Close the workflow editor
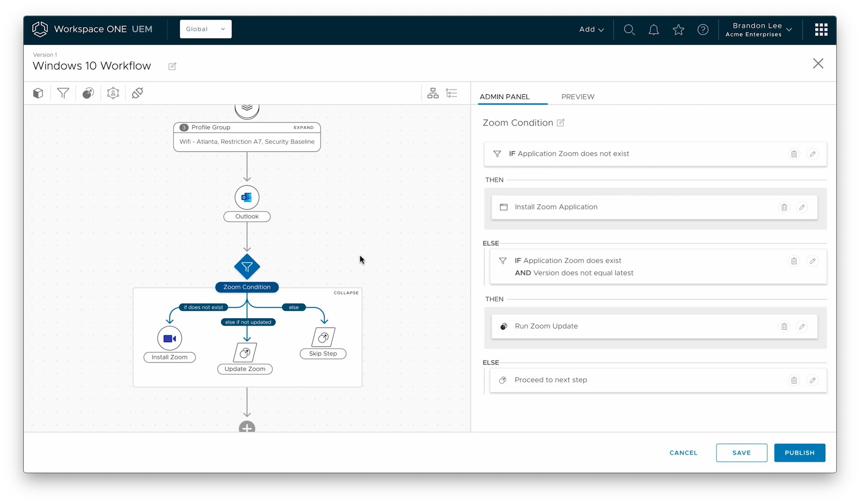The image size is (860, 504). tap(818, 63)
